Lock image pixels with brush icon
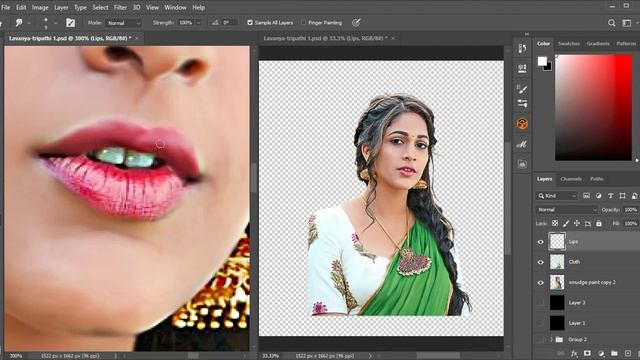 [566, 223]
